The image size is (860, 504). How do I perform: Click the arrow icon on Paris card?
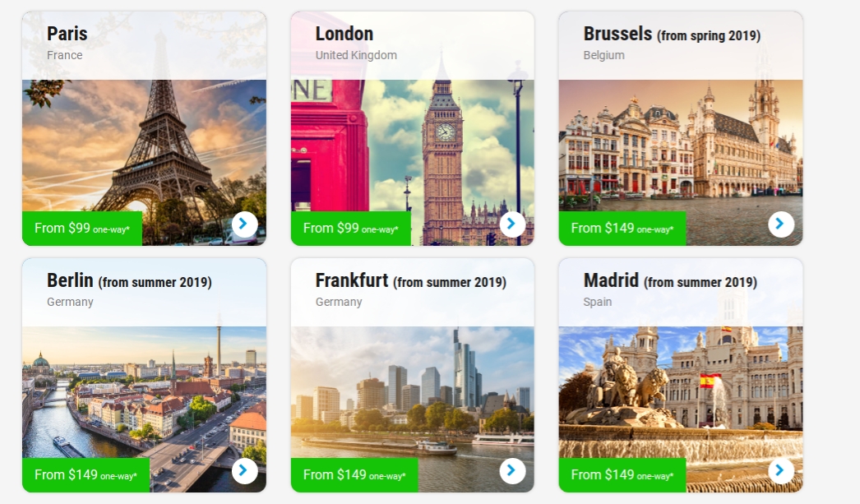coord(244,224)
